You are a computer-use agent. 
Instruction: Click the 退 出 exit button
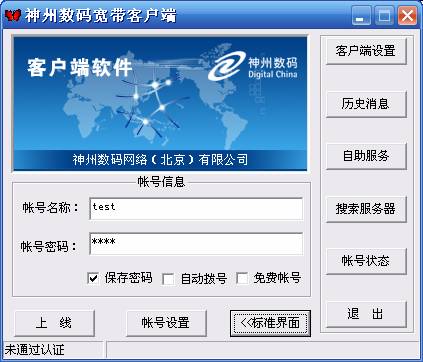[x=366, y=314]
